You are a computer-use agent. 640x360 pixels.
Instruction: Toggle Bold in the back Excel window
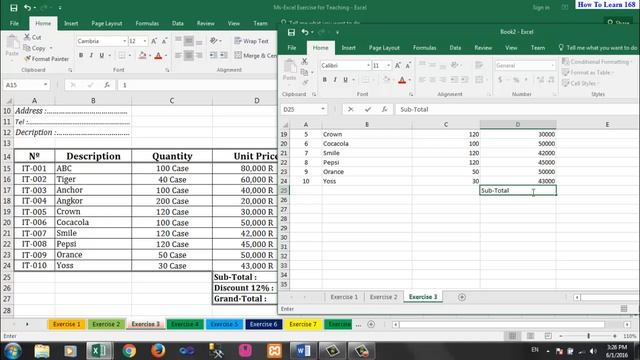coord(81,55)
